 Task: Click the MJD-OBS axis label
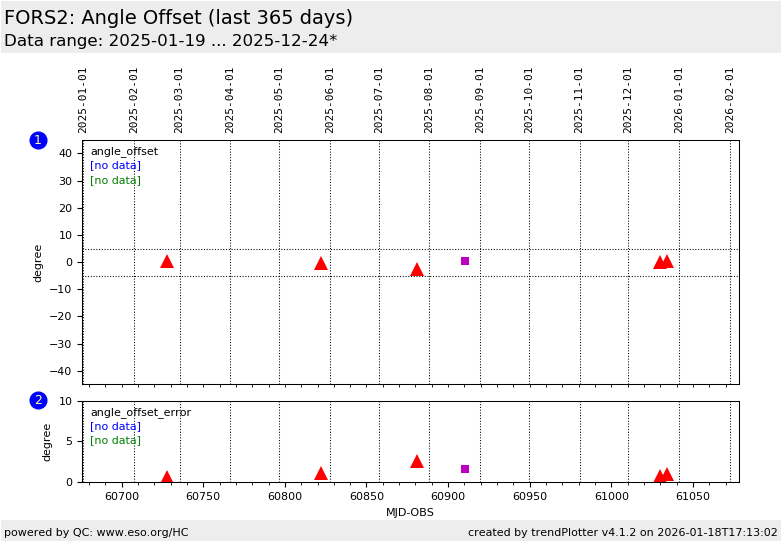[410, 513]
